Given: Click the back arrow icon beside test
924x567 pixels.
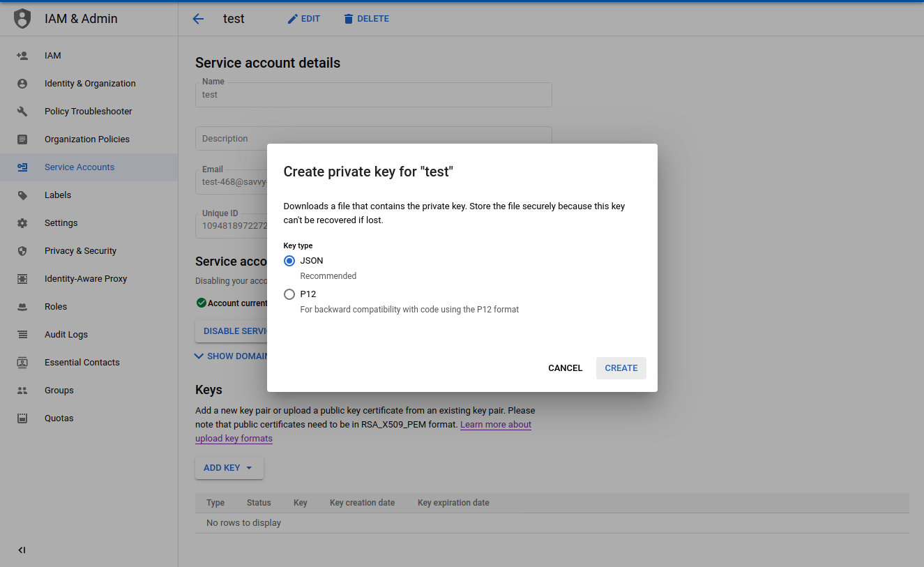Looking at the screenshot, I should [x=198, y=19].
